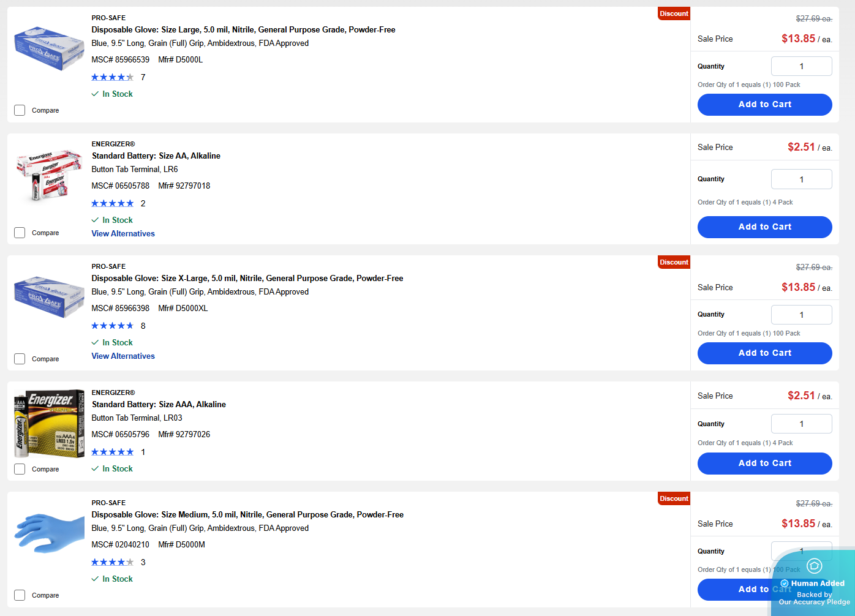855x616 pixels.
Task: Click the red Discount badge on X-Large glove
Action: (674, 262)
